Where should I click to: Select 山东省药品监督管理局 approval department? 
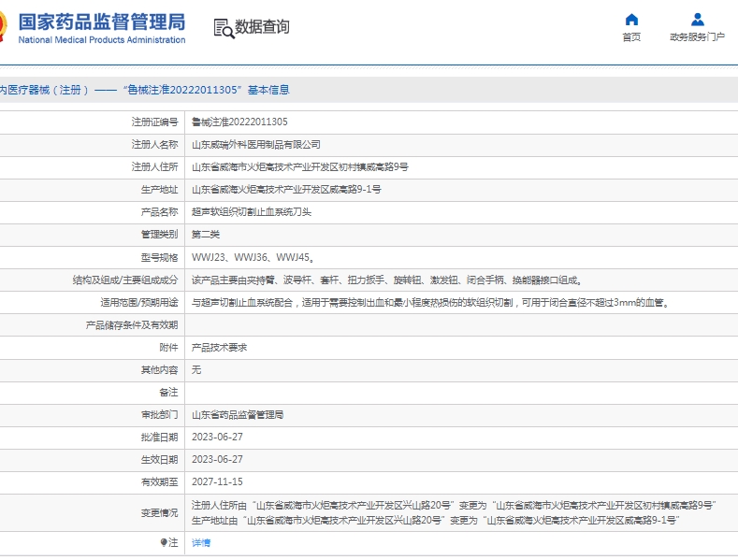[238, 415]
